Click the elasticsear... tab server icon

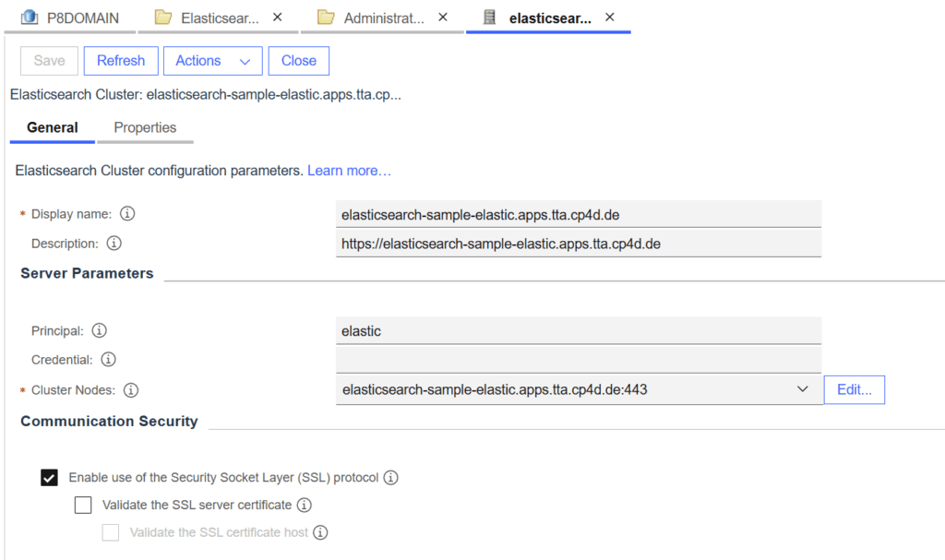(489, 18)
